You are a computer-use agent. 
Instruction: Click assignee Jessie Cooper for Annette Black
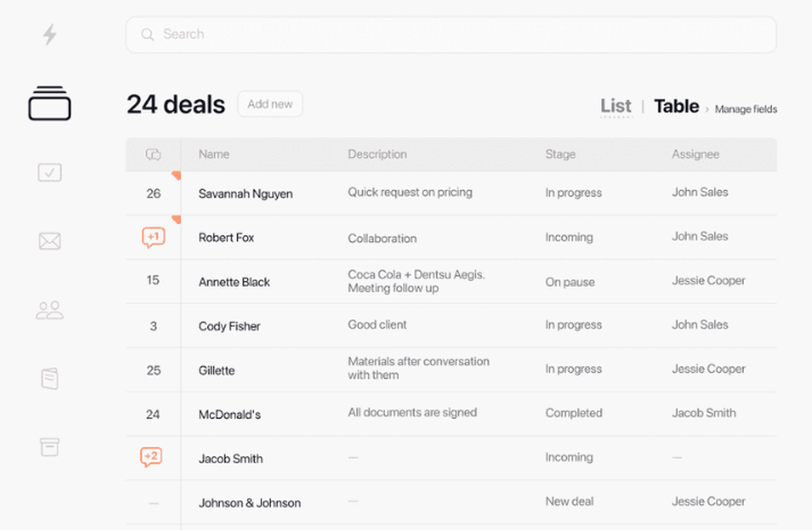708,281
